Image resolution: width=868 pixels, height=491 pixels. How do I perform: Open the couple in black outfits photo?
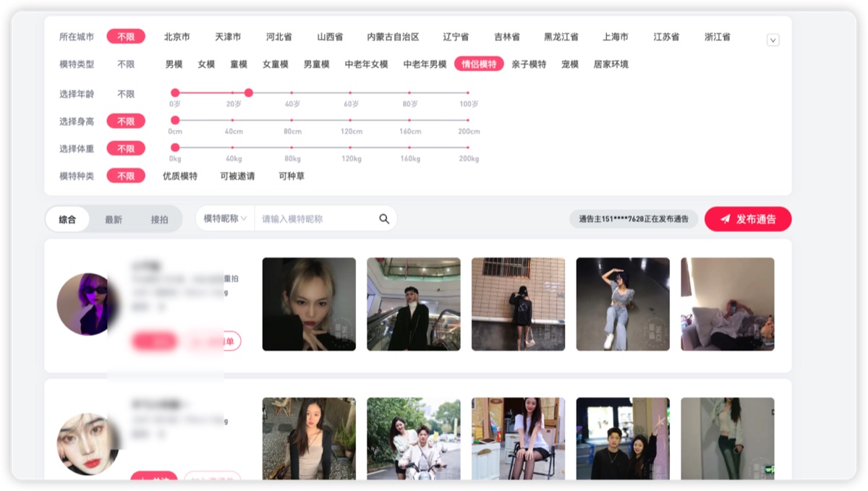(623, 438)
